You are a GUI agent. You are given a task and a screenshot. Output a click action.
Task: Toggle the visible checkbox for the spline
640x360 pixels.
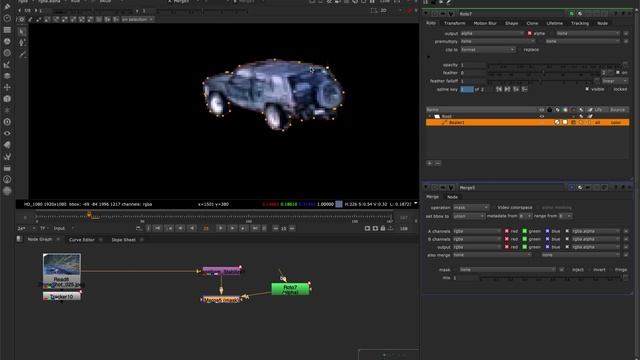(587, 89)
